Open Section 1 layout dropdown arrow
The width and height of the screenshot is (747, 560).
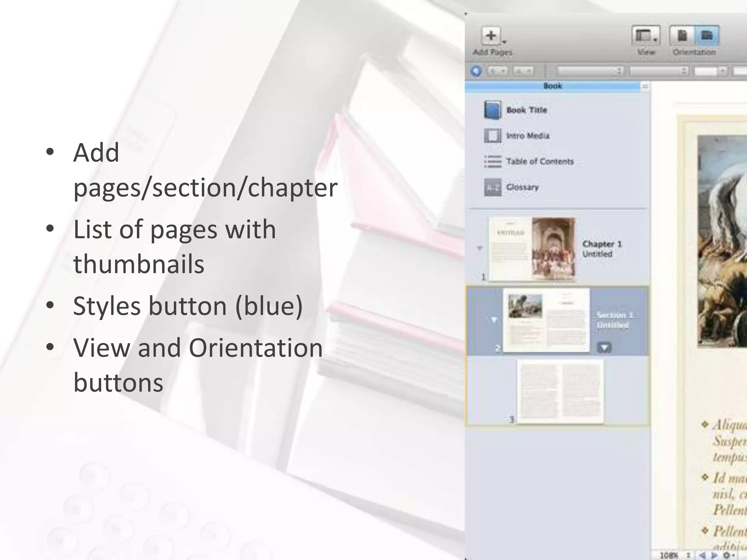[x=604, y=347]
